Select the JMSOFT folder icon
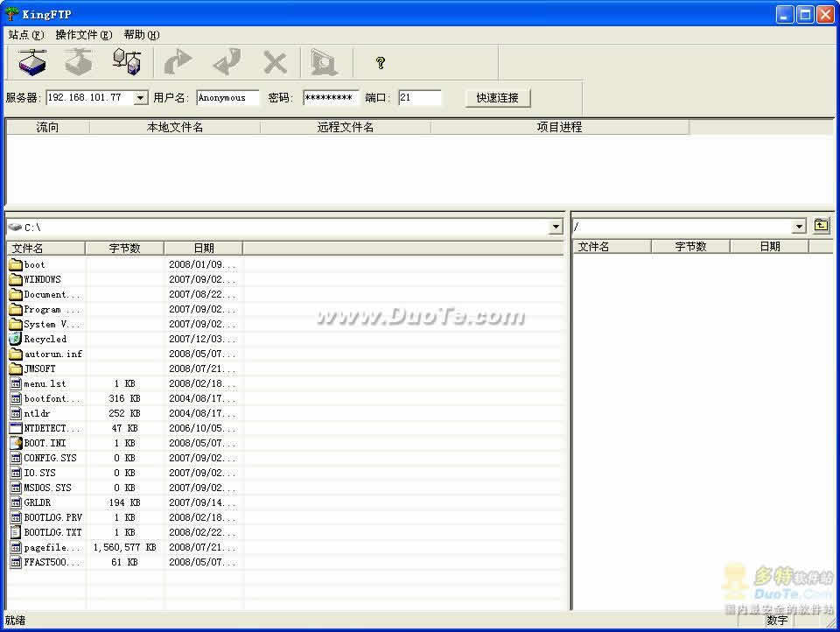Image resolution: width=840 pixels, height=632 pixels. 16,369
